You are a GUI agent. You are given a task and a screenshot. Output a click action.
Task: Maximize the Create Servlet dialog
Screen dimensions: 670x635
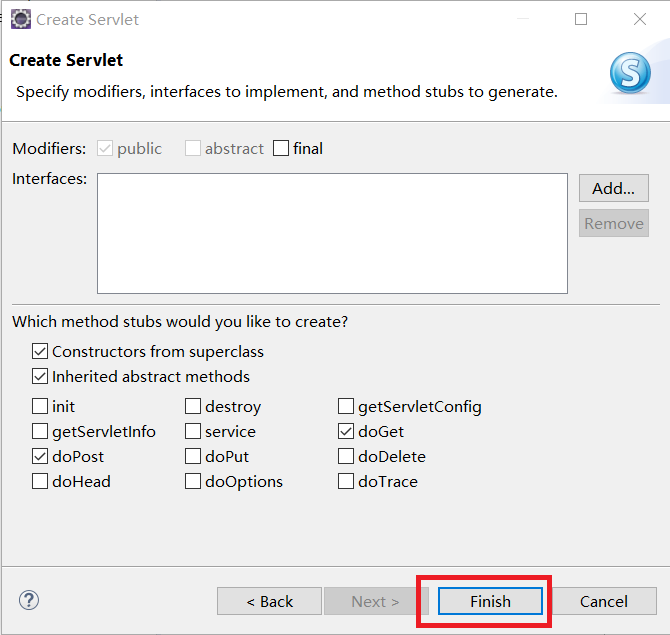pyautogui.click(x=581, y=19)
